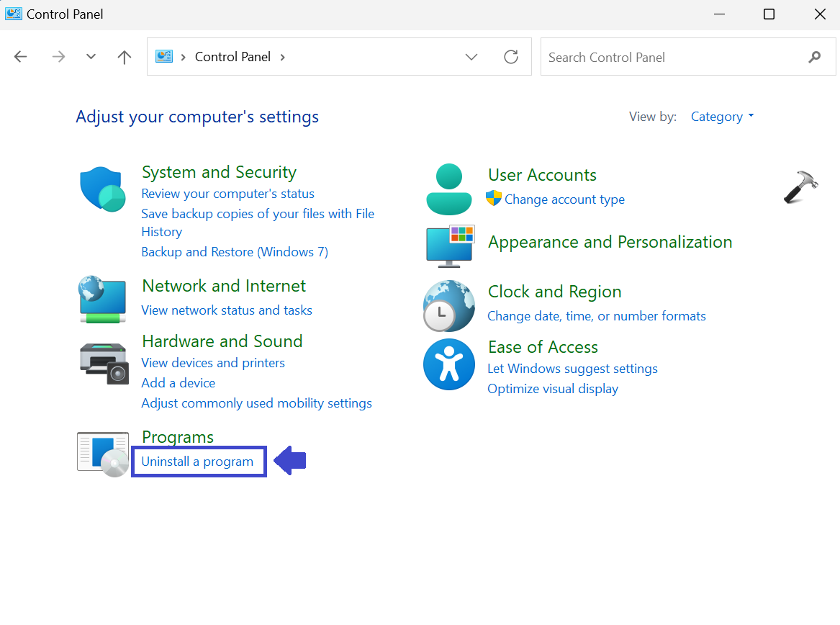The image size is (840, 625).
Task: Click the Ease of Access icon
Action: 449,364
